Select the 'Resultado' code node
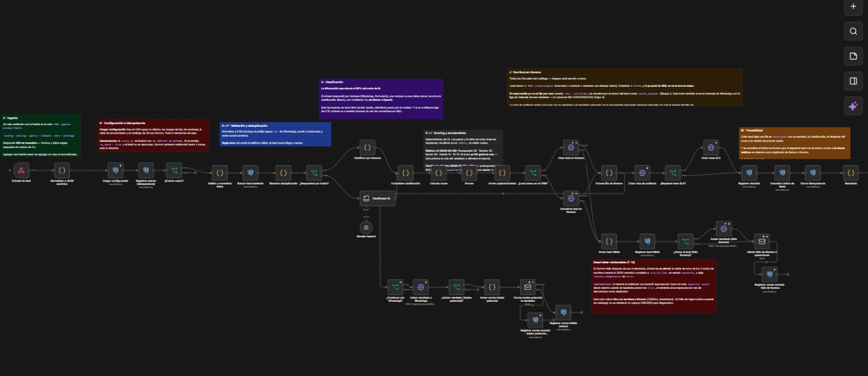The width and height of the screenshot is (868, 376). click(851, 173)
